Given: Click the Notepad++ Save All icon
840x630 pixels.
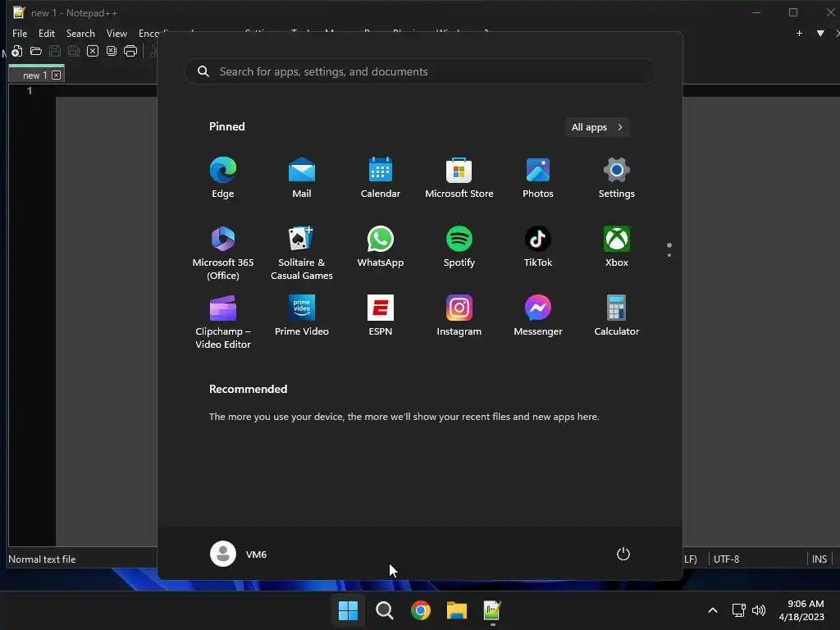Looking at the screenshot, I should 73,51.
